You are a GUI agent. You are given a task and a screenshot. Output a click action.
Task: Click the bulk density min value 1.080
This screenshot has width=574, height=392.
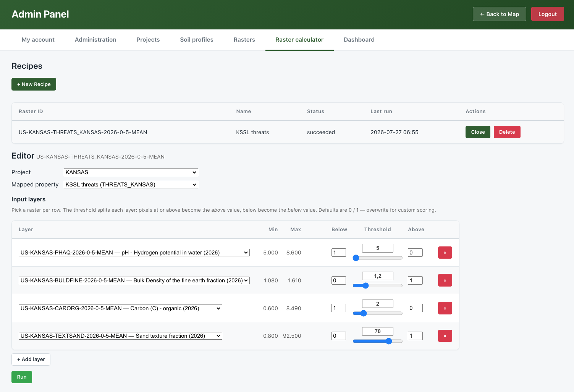pyautogui.click(x=271, y=280)
